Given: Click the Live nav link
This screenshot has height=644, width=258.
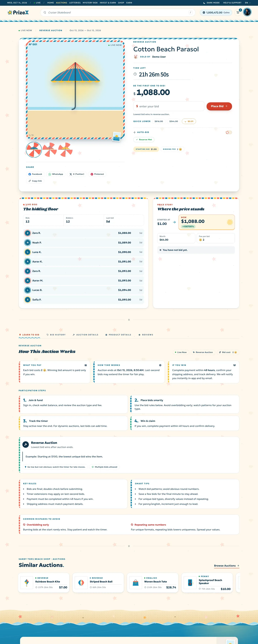Looking at the screenshot, I should pos(37,3).
